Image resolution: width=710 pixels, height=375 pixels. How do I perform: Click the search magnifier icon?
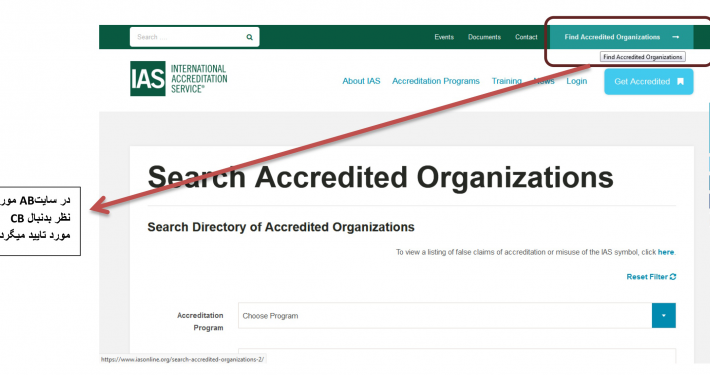tap(249, 37)
